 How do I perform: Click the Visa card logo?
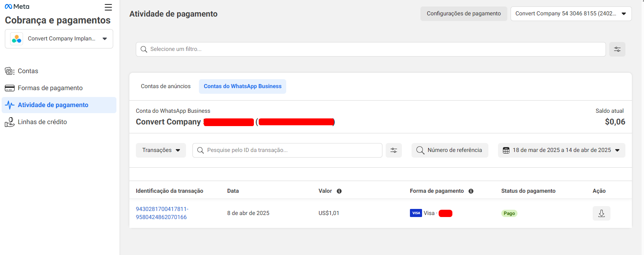pyautogui.click(x=416, y=213)
